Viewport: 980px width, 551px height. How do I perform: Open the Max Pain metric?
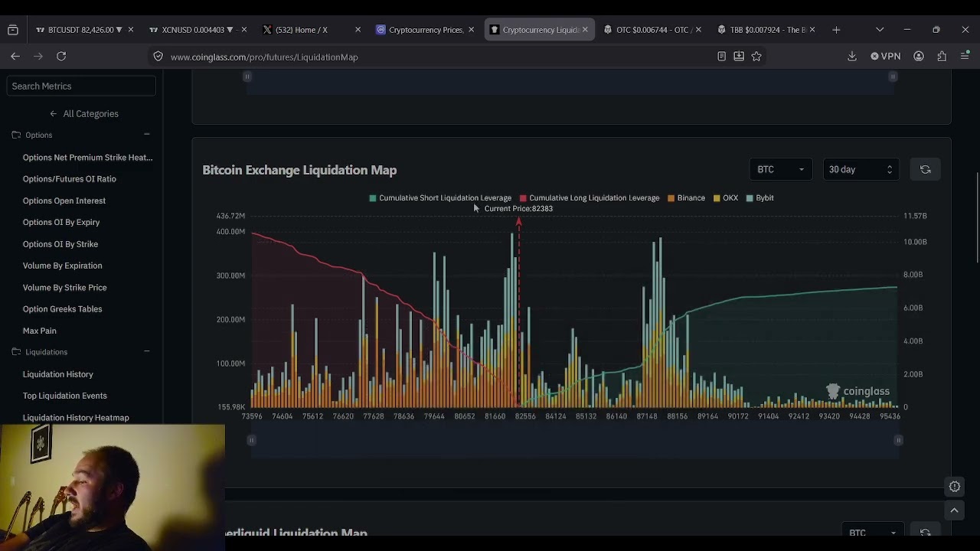[40, 331]
